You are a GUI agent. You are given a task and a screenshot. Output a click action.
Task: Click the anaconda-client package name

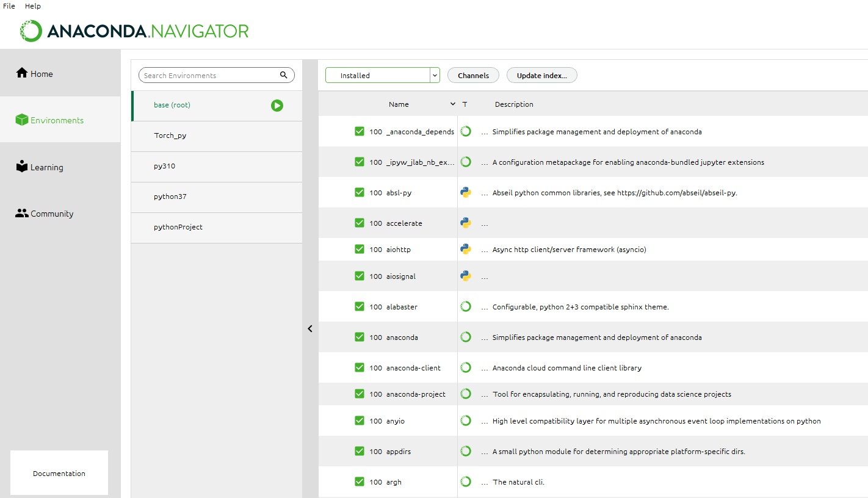pyautogui.click(x=413, y=367)
